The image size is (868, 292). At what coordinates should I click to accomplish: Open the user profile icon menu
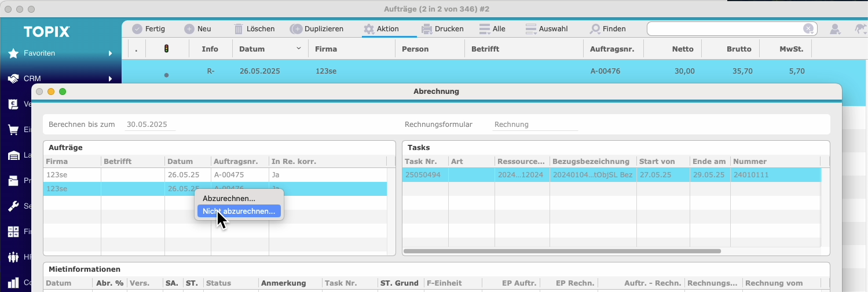click(835, 28)
